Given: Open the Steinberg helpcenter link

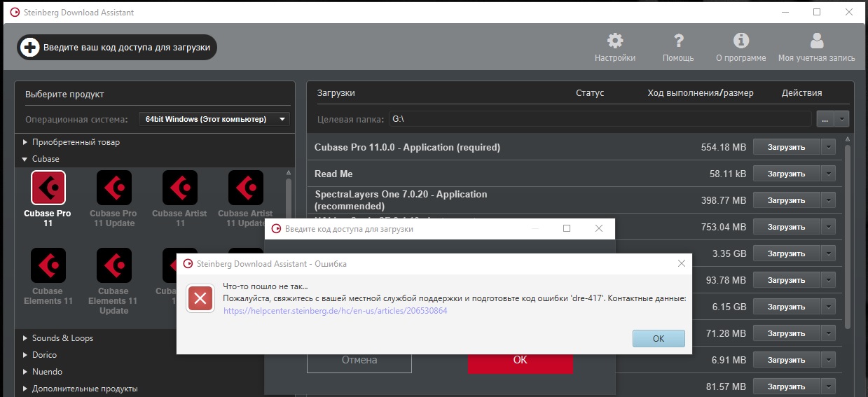Looking at the screenshot, I should click(x=336, y=311).
